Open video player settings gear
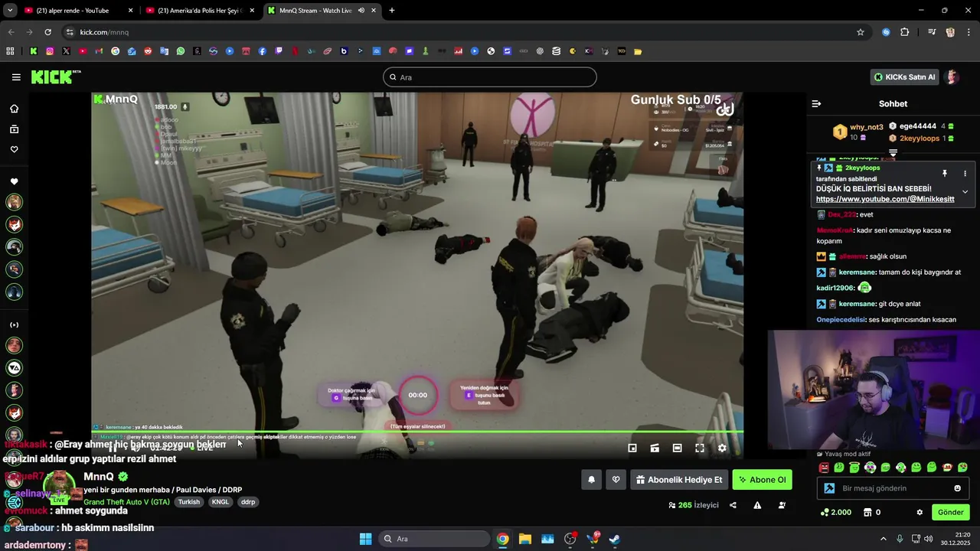This screenshot has width=980, height=551. (x=722, y=448)
